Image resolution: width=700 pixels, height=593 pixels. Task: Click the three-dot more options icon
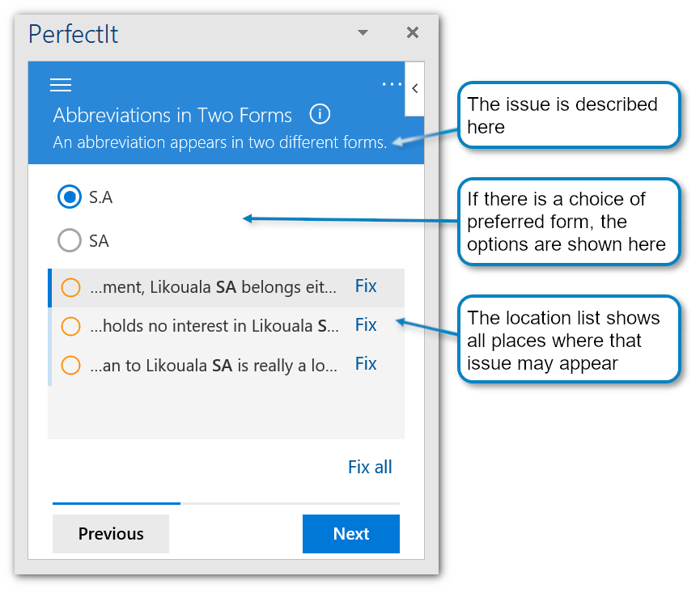392,84
